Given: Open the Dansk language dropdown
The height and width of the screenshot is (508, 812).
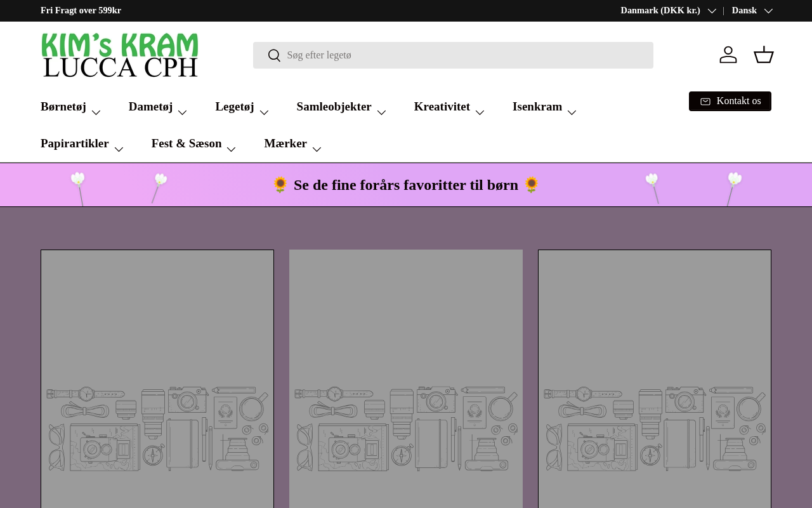Looking at the screenshot, I should click(x=752, y=11).
